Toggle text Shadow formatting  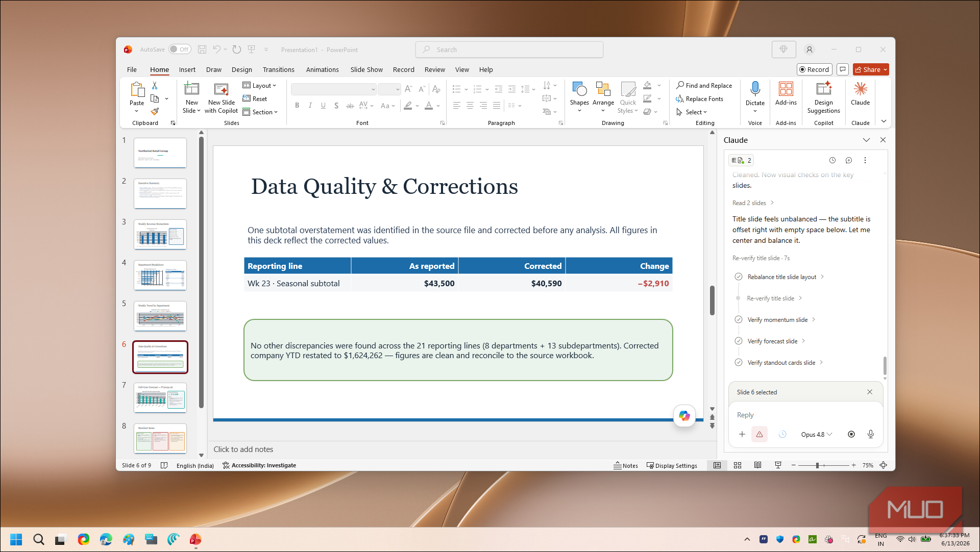click(x=336, y=106)
